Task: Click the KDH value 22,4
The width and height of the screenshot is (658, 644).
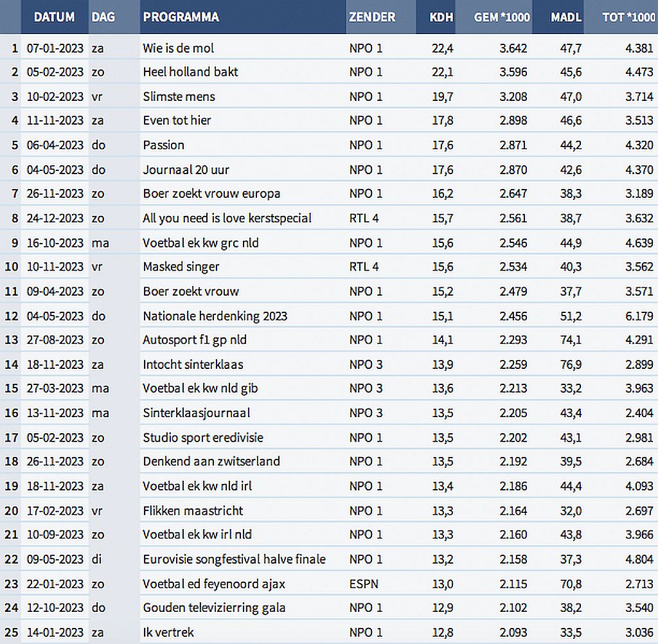Action: tap(443, 48)
